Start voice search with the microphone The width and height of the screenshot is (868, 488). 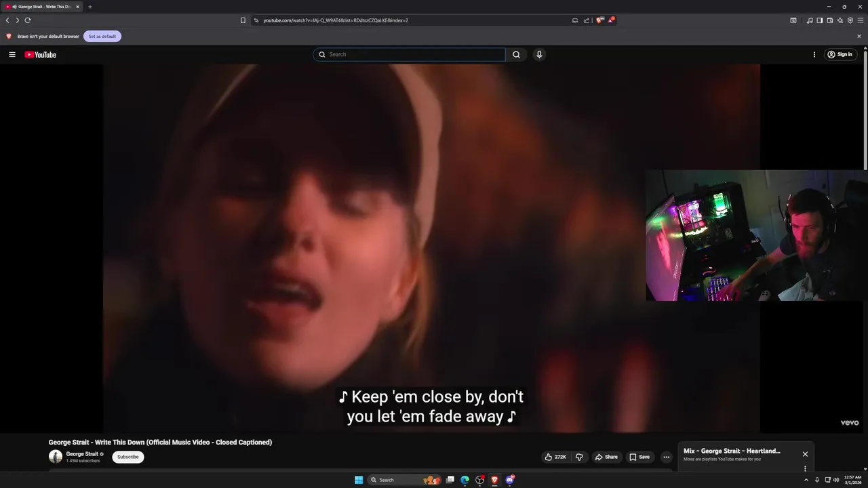539,54
